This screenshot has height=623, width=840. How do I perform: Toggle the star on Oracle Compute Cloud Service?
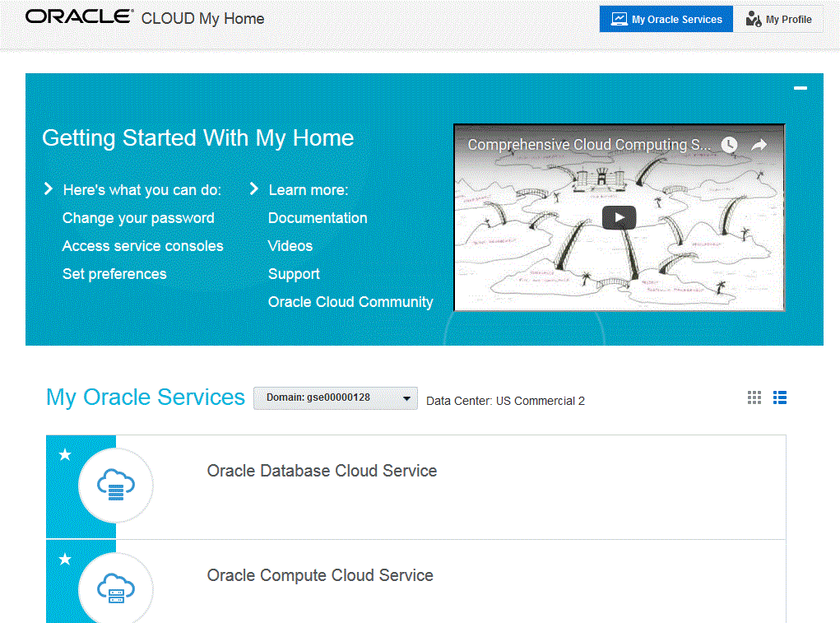[64, 559]
